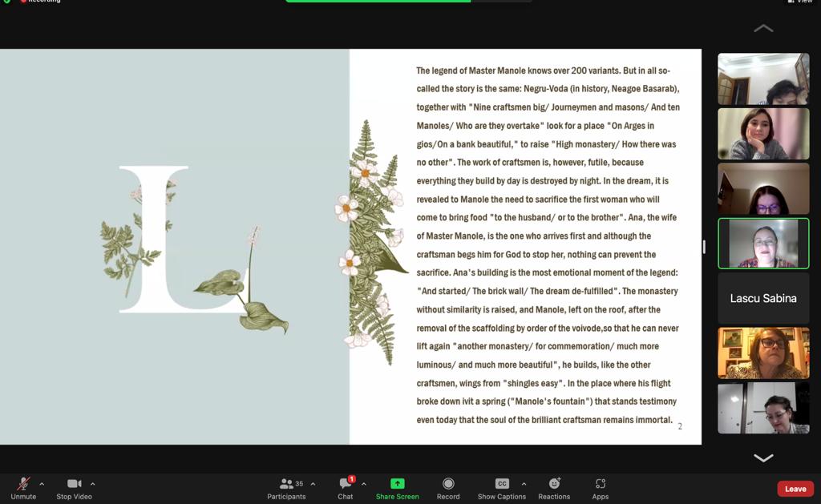Open the View menu at top right
The width and height of the screenshot is (821, 504).
coord(801,2)
